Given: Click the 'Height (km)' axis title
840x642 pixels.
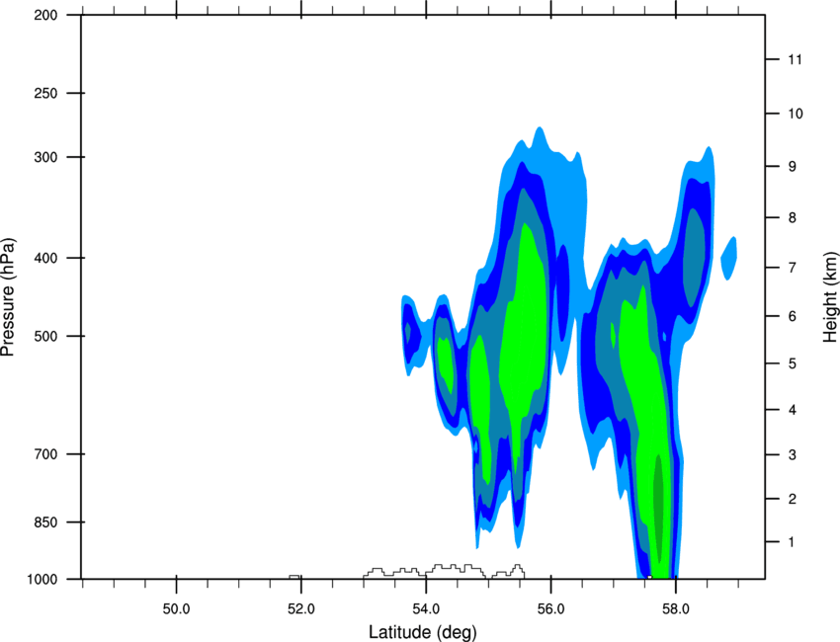Looking at the screenshot, I should pos(830,296).
